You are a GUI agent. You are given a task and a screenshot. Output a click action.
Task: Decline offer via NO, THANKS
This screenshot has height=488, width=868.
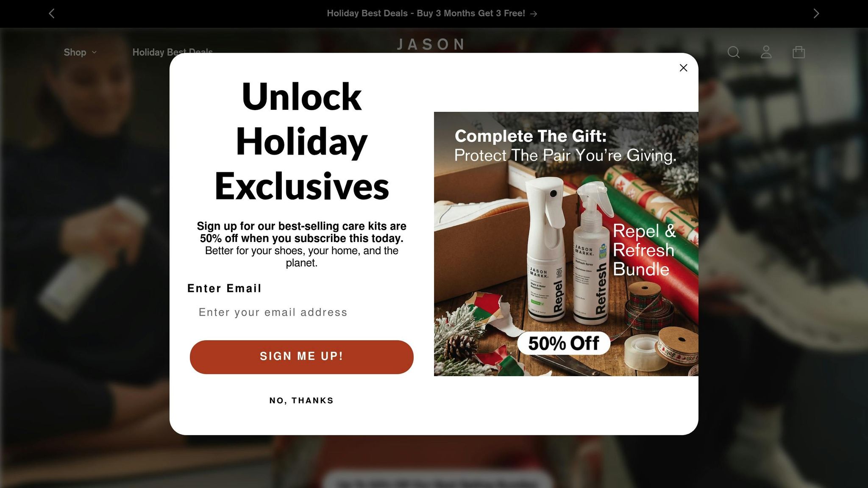[x=301, y=401]
